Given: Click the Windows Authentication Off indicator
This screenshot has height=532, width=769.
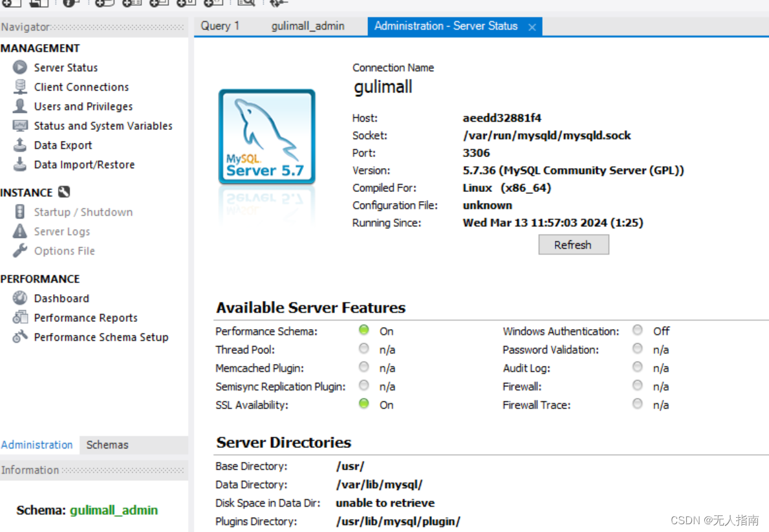Looking at the screenshot, I should (x=637, y=330).
